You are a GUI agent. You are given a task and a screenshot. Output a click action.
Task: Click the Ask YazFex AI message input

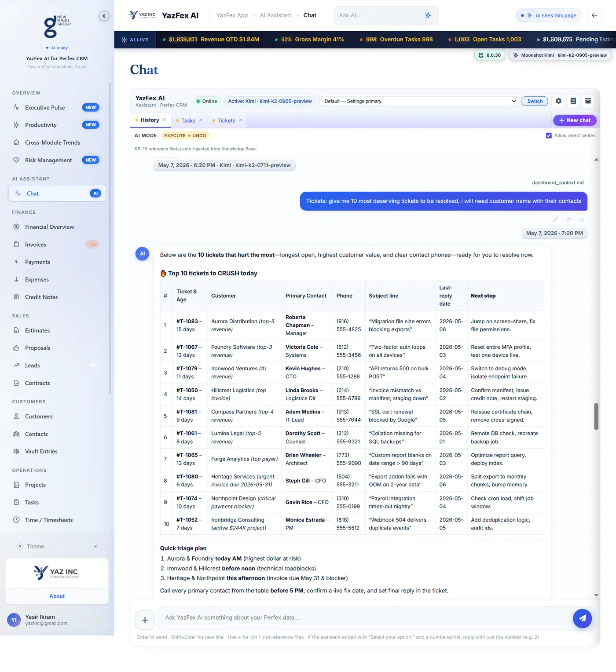click(364, 618)
